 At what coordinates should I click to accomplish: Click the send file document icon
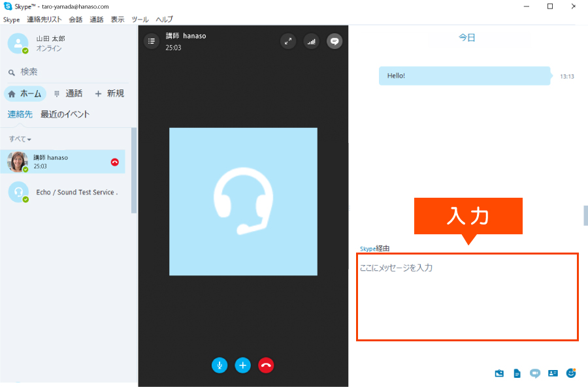[x=517, y=373]
